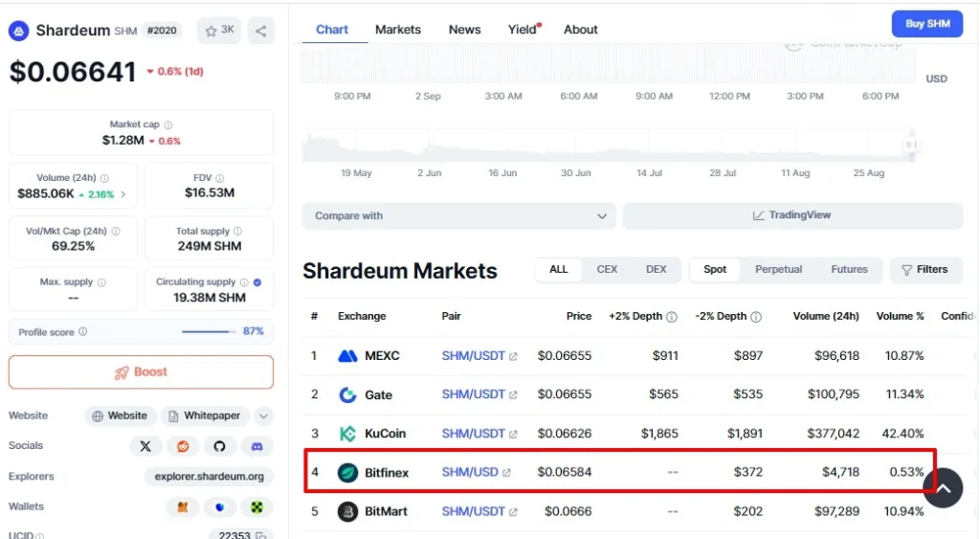Open +2% Depth info icon
Image resolution: width=980 pixels, height=539 pixels.
click(x=672, y=317)
